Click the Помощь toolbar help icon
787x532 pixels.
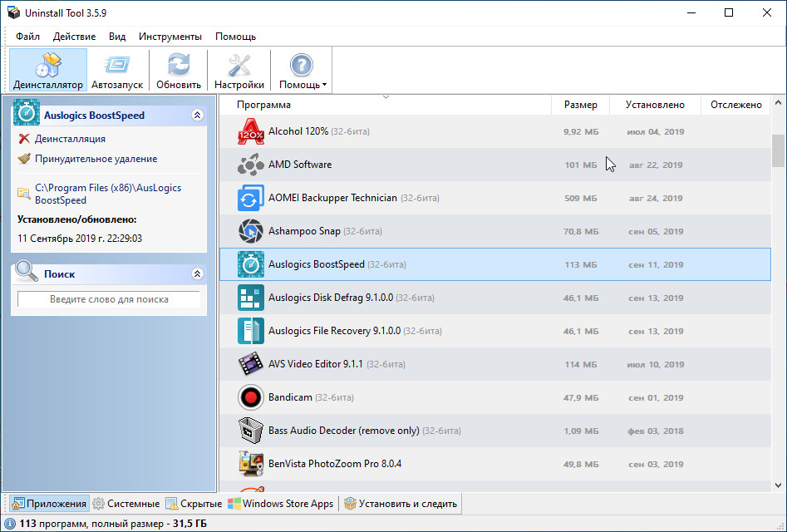[301, 65]
